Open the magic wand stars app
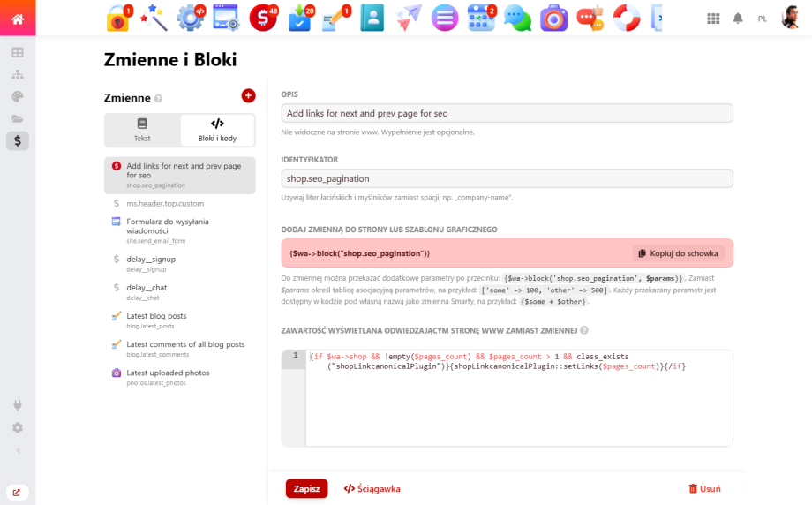This screenshot has height=505, width=812. [154, 19]
